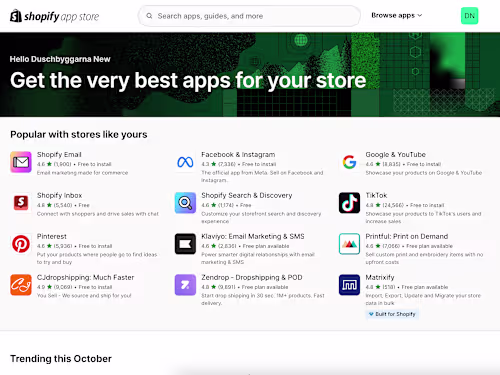Click the Zendrop app icon

point(185,285)
